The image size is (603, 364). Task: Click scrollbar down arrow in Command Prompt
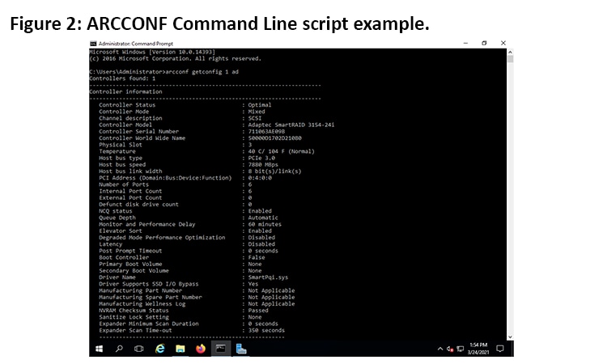tap(510, 336)
